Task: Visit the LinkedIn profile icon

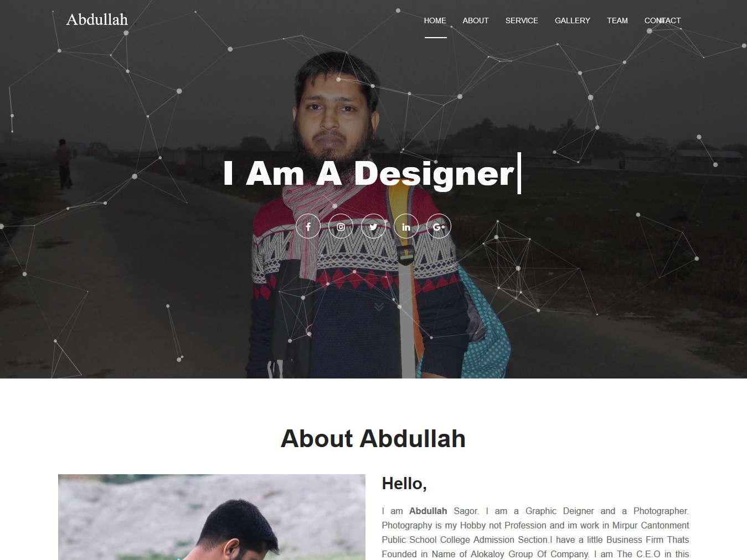Action: [x=406, y=226]
